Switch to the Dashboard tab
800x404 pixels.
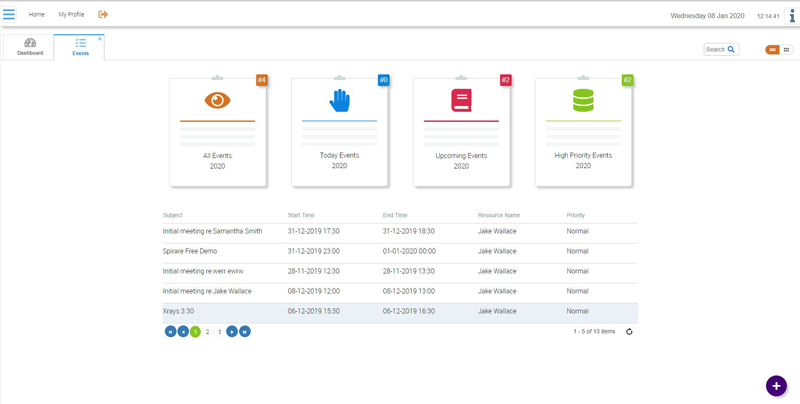(x=28, y=47)
